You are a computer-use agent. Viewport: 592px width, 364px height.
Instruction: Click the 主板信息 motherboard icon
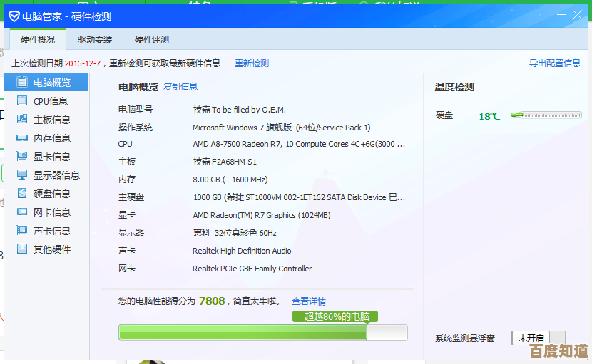pyautogui.click(x=22, y=119)
